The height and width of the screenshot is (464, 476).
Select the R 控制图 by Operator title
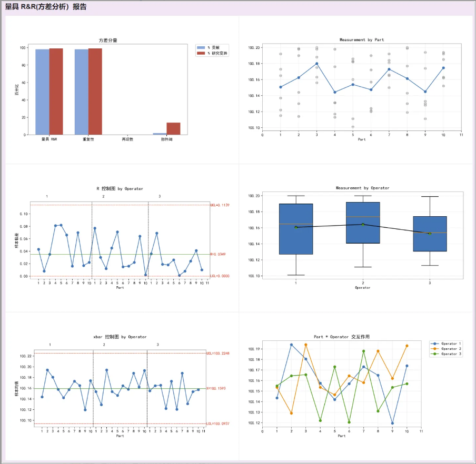120,188
